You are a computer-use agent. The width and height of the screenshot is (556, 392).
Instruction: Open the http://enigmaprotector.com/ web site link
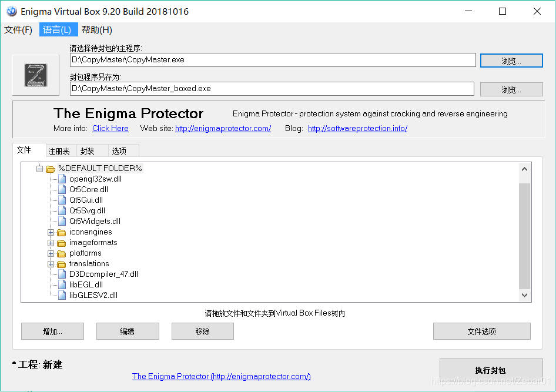223,129
